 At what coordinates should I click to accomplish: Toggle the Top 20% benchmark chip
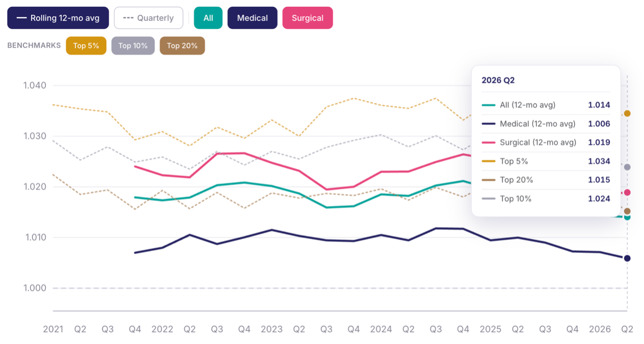(x=182, y=46)
